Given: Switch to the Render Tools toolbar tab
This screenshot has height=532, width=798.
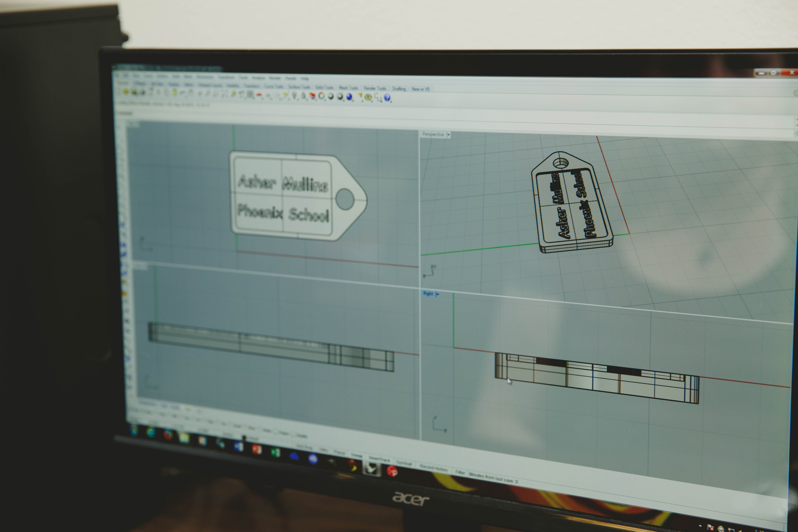Looking at the screenshot, I should [375, 88].
